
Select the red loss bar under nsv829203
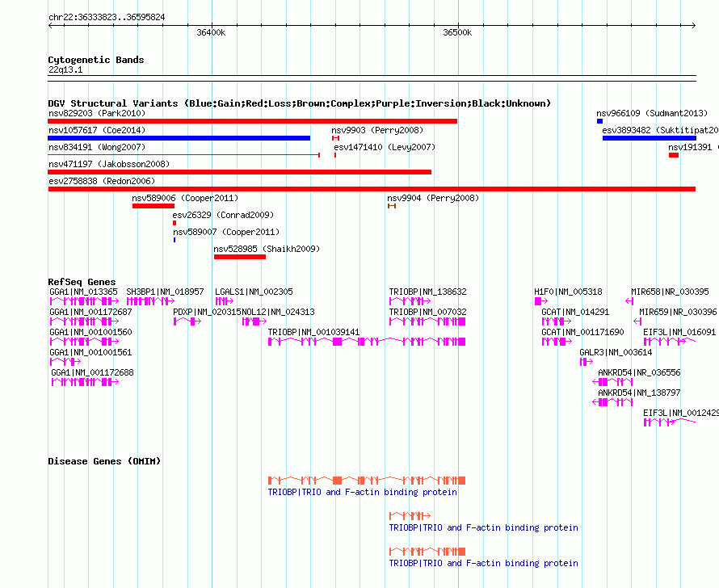coord(253,121)
